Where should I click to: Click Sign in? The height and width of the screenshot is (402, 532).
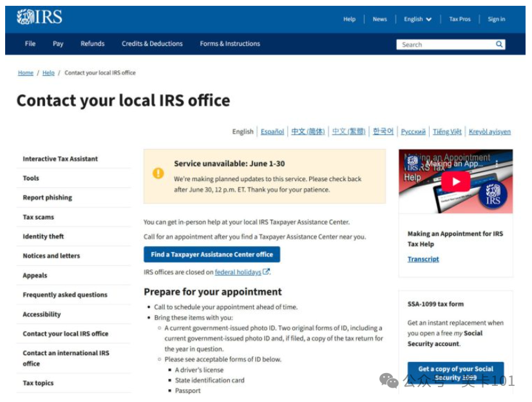pyautogui.click(x=497, y=19)
